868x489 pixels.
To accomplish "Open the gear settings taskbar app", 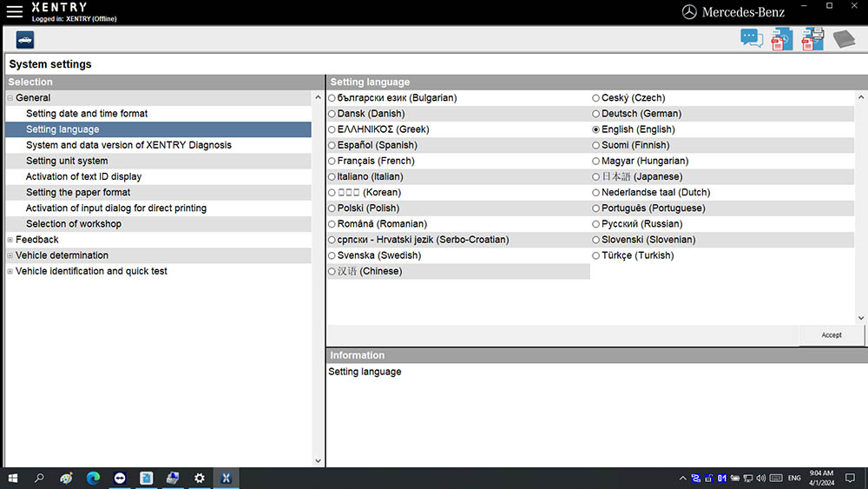I will tap(200, 478).
